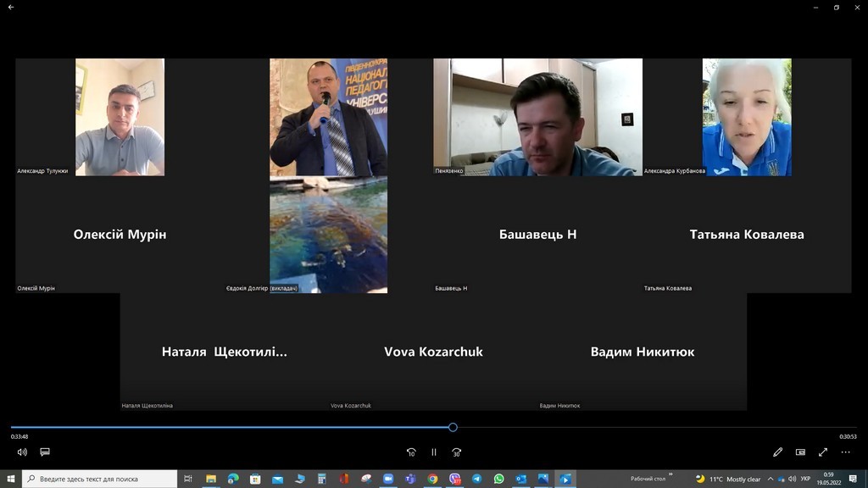Select the Вадим Никитюк participant tile
The width and height of the screenshot is (868, 488).
click(x=643, y=352)
